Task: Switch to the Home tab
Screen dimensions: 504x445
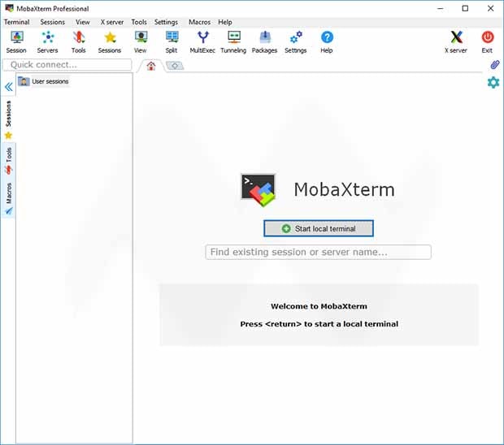Action: (150, 66)
